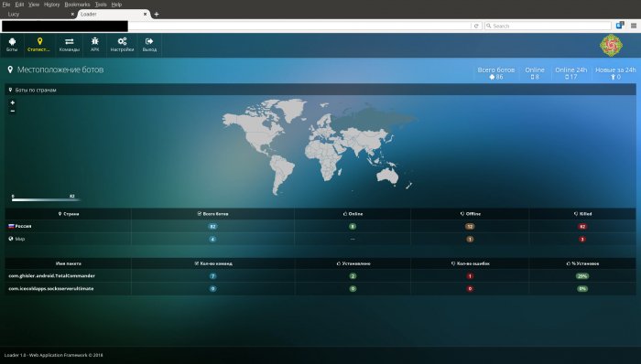
Task: Click the Новые за 24h counter
Action: 615,73
